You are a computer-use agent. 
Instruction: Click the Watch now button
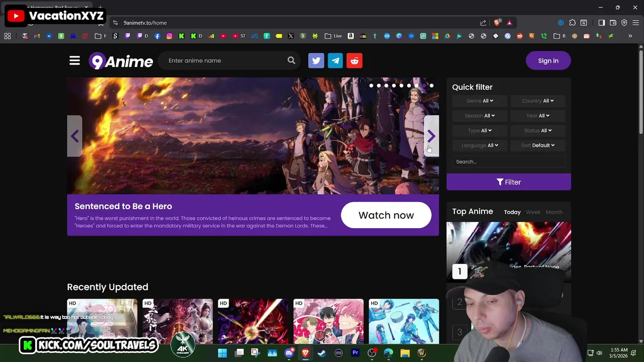386,215
